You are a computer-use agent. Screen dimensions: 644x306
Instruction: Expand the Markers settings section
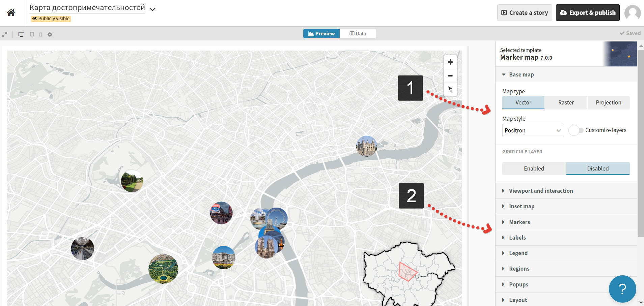519,222
